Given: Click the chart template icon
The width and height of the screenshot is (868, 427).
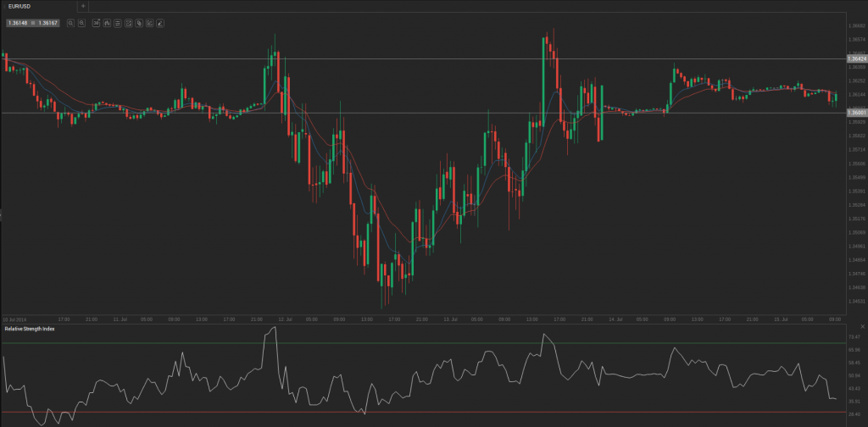Looking at the screenshot, I should (128, 23).
